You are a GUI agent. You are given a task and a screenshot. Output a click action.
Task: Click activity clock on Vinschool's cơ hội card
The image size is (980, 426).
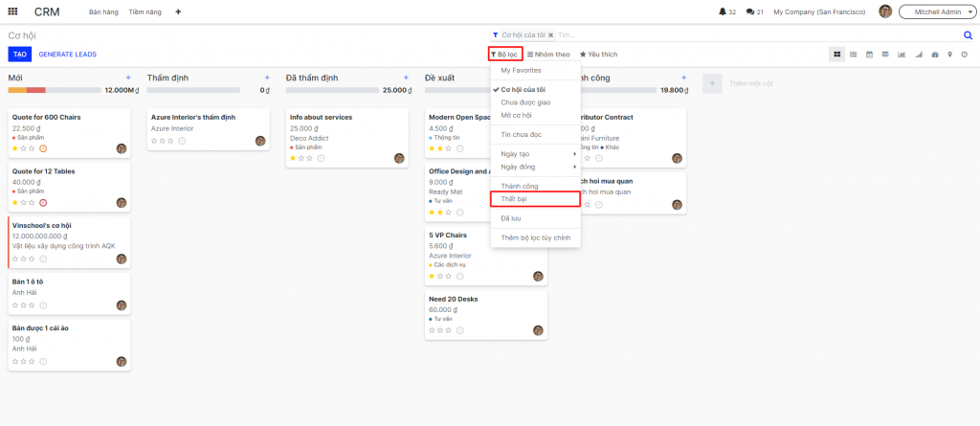point(43,259)
